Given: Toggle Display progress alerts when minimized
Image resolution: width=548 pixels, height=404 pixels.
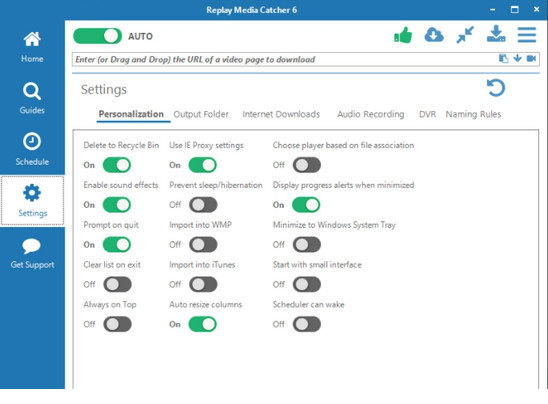Looking at the screenshot, I should click(306, 205).
